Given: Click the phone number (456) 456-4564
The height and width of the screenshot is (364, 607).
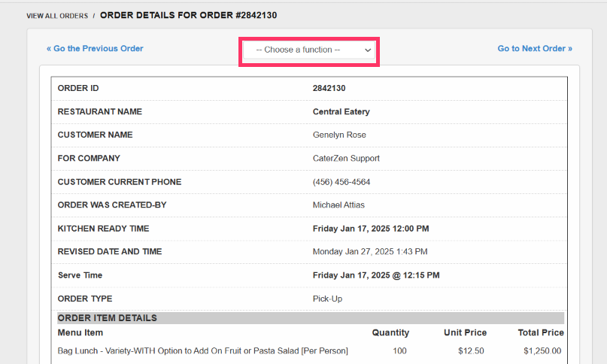Looking at the screenshot, I should (341, 182).
